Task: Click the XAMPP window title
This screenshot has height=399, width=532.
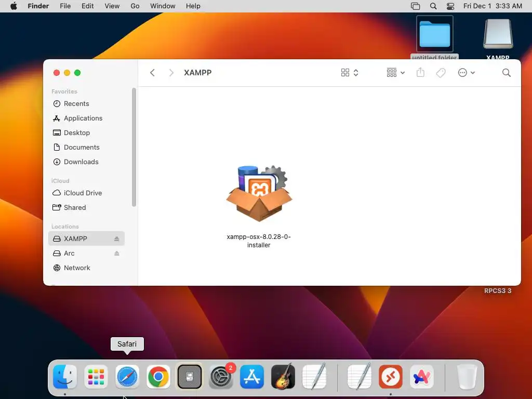Action: pos(198,73)
